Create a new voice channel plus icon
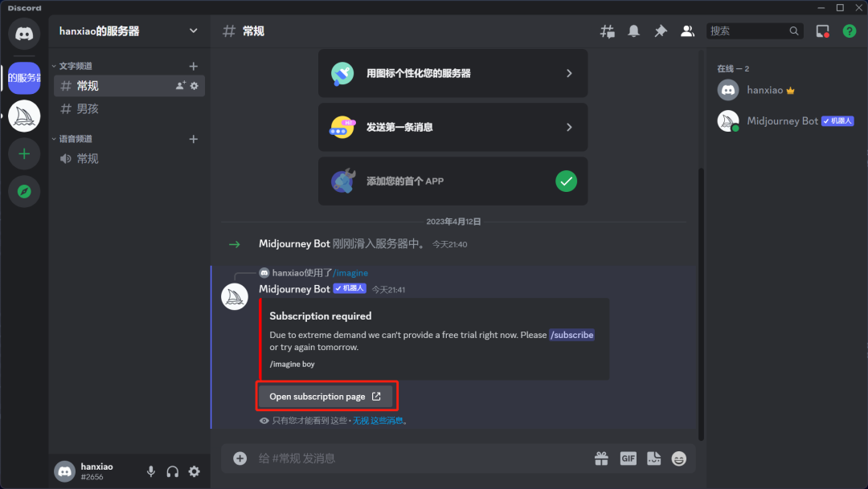The width and height of the screenshot is (868, 489). 193,140
